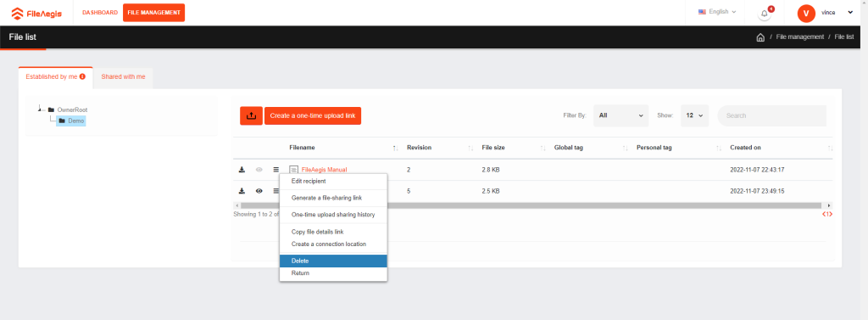Open the hamburger menu of second file

click(x=275, y=191)
